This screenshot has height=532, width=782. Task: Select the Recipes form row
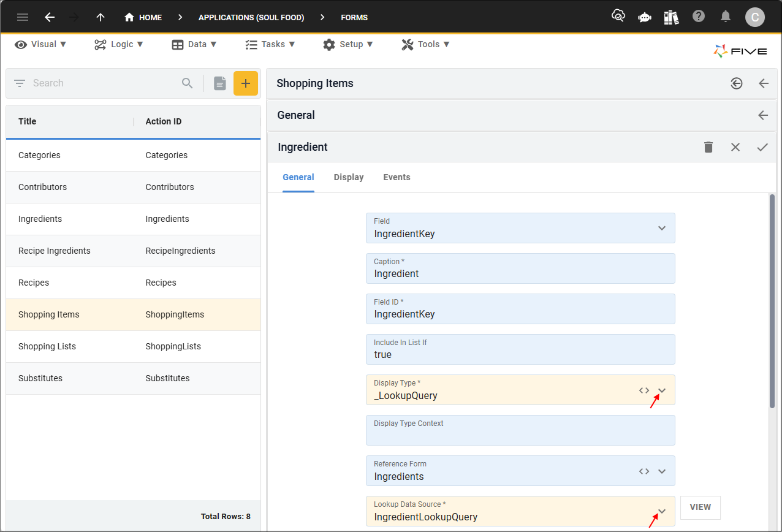(133, 283)
